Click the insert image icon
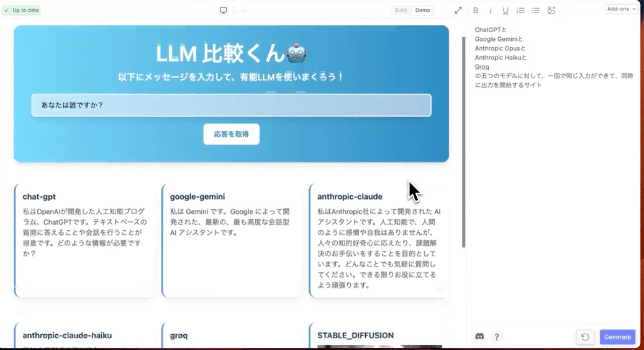This screenshot has width=644, height=350. point(551,10)
